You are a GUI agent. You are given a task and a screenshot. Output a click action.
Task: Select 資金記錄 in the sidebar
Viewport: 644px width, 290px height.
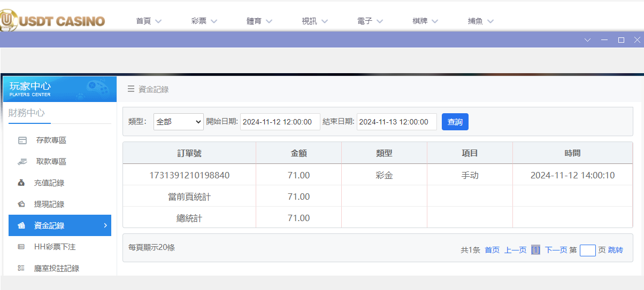pyautogui.click(x=59, y=225)
